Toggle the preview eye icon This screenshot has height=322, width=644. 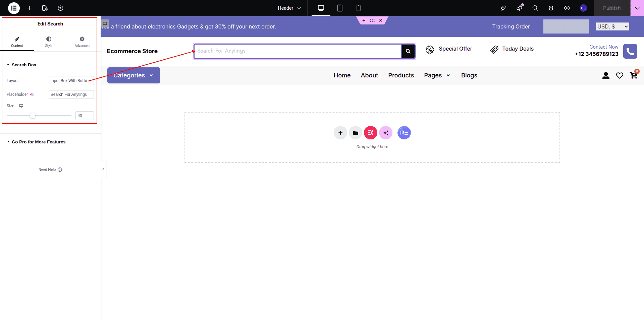567,8
